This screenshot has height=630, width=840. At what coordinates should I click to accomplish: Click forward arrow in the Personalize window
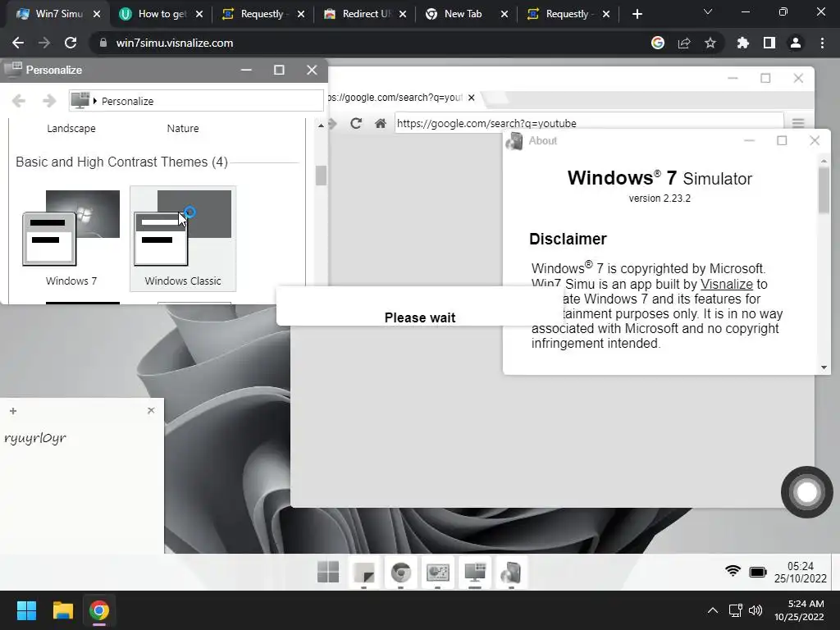click(49, 101)
